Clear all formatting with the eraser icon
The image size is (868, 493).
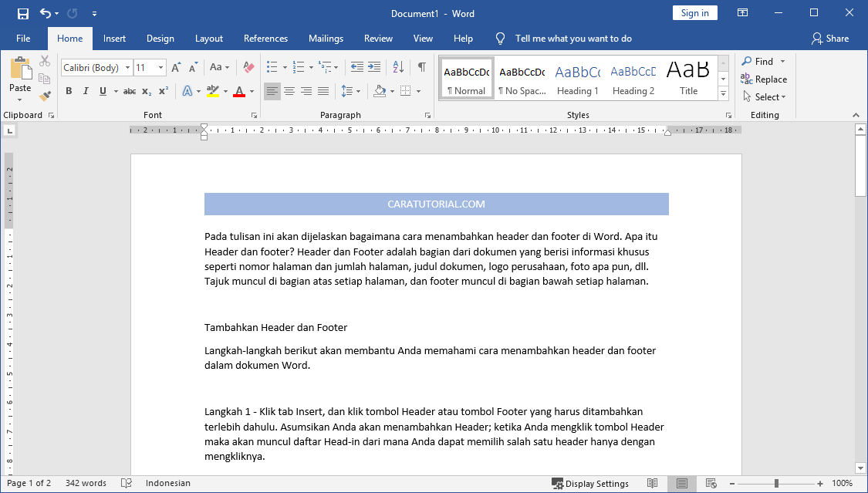[248, 67]
